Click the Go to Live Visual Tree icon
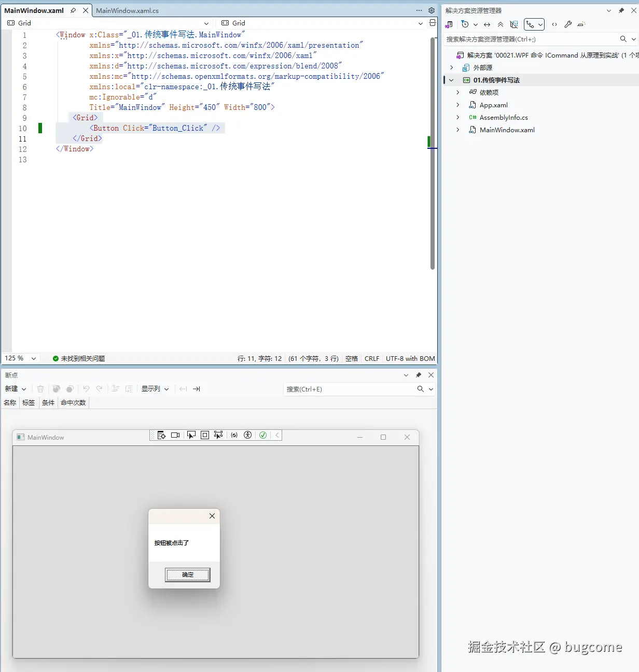This screenshot has width=639, height=672. coord(161,435)
